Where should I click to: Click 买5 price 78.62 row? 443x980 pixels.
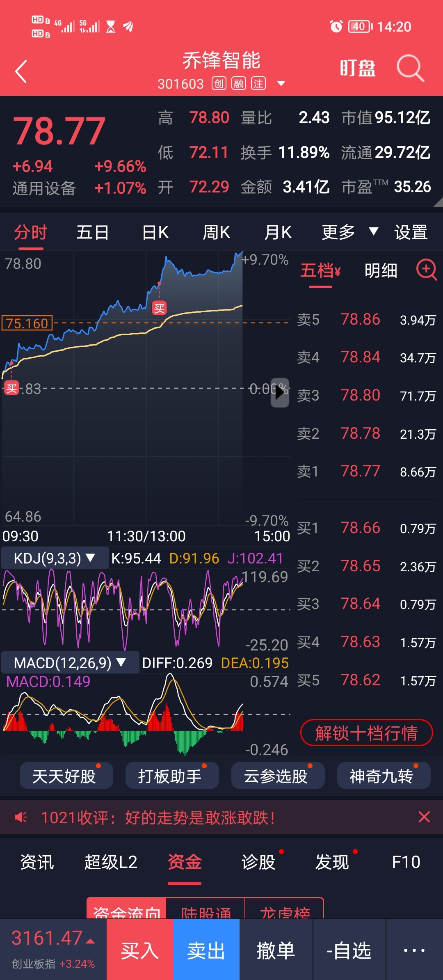point(367,680)
